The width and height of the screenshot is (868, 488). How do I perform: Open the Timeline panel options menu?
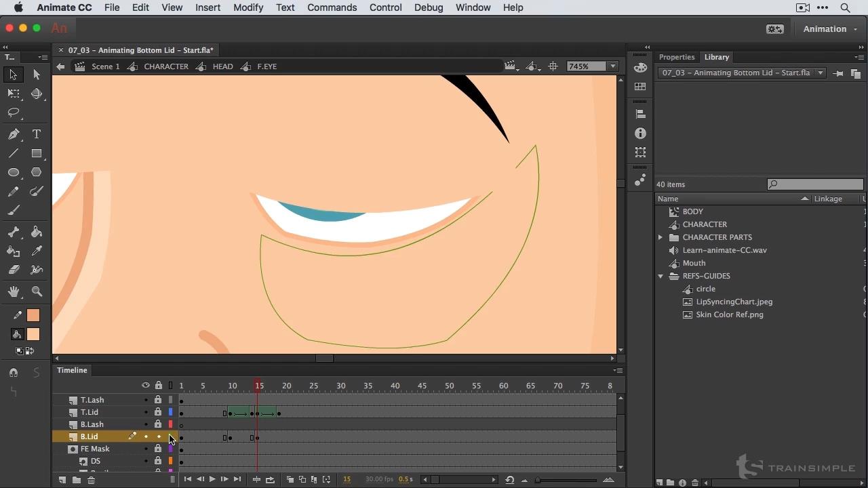(x=618, y=370)
